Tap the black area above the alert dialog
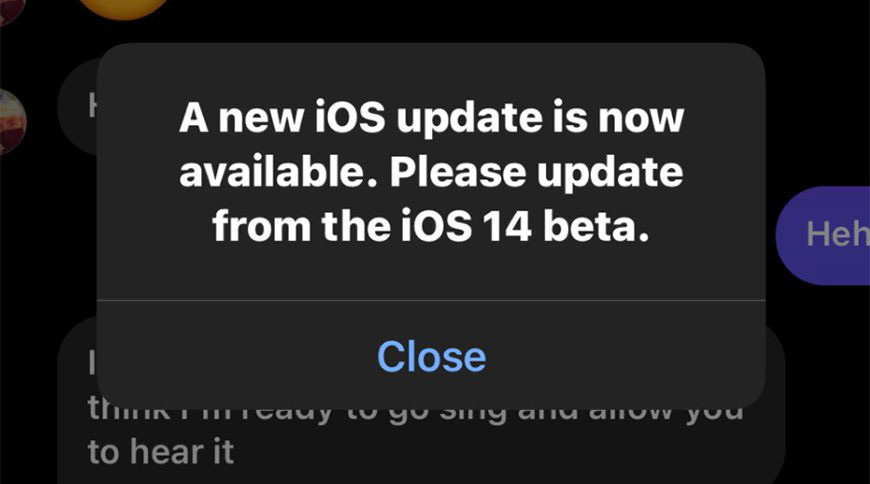Image resolution: width=870 pixels, height=484 pixels. (444, 19)
